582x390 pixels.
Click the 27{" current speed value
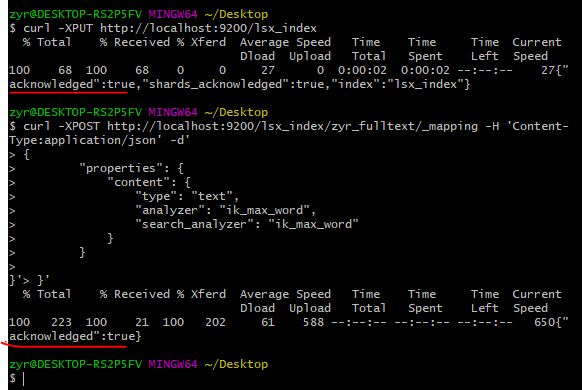coord(555,70)
